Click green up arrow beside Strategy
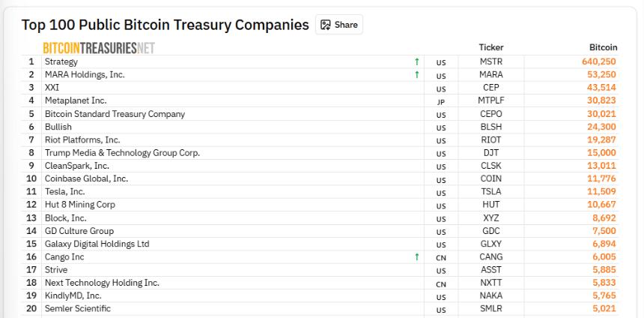 click(x=416, y=61)
